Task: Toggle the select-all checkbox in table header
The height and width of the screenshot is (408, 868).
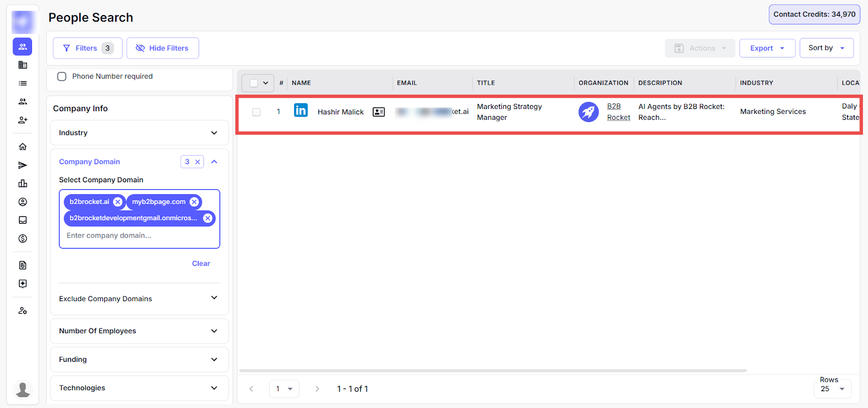Action: tap(253, 83)
